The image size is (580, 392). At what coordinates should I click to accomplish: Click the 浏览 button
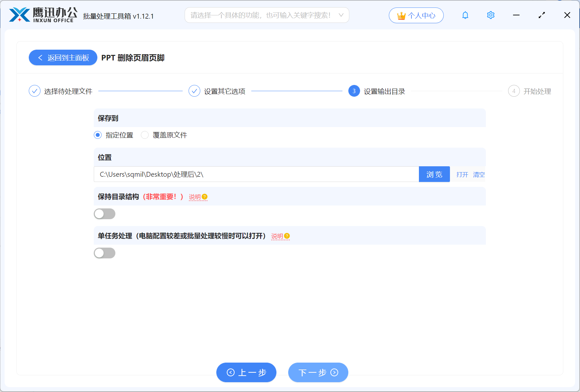coord(434,174)
